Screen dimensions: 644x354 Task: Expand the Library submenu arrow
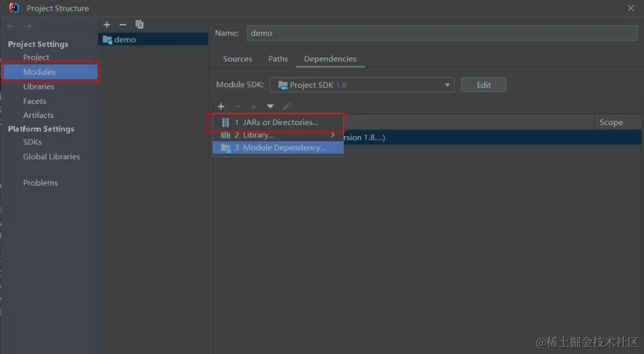333,135
